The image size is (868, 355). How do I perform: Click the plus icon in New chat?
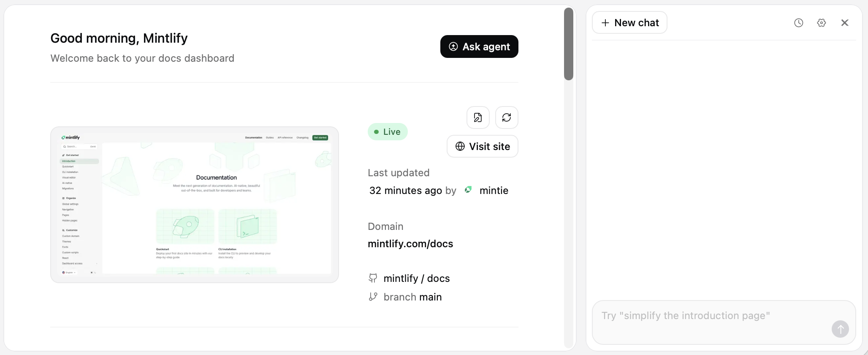pos(605,22)
